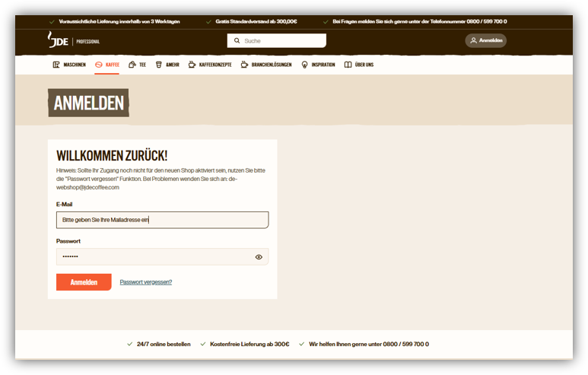
Task: Click the 24/7 online bestellen footer text
Action: (x=164, y=344)
